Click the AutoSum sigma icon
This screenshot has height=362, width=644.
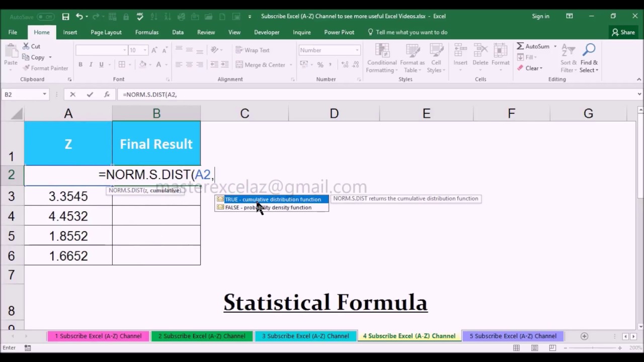[x=520, y=46]
